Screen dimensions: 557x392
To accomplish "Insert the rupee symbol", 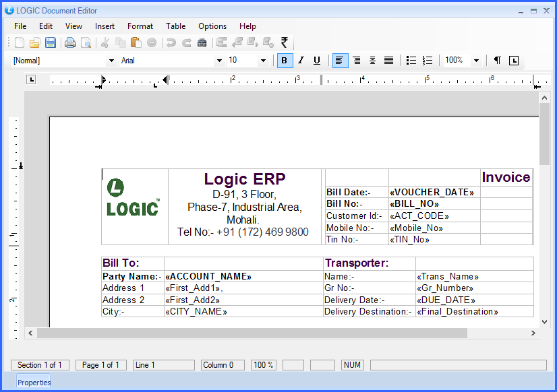I will click(284, 42).
